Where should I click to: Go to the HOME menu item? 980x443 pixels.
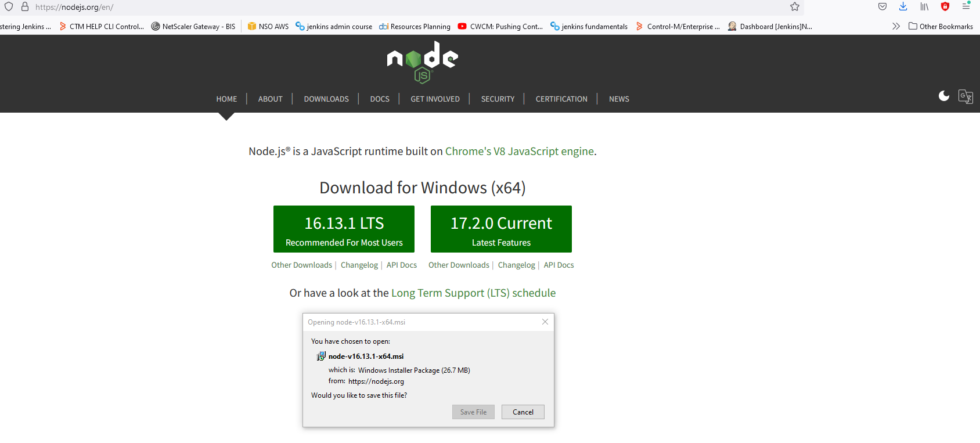(x=226, y=99)
